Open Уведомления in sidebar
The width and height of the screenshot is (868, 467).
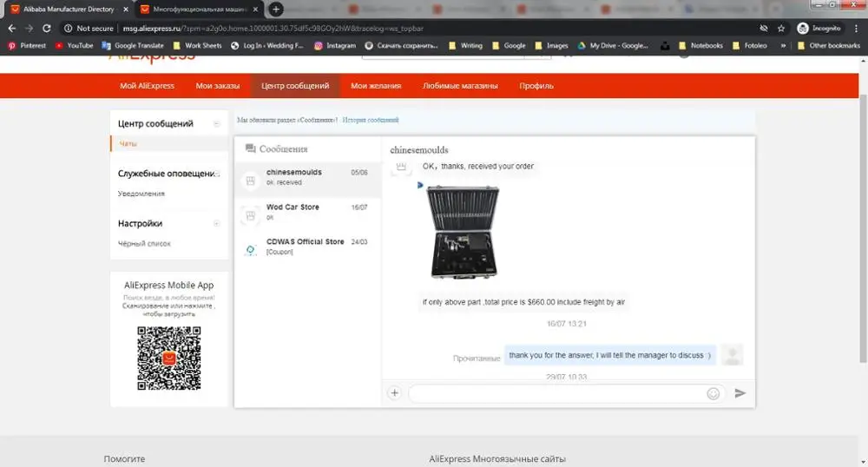pos(141,194)
